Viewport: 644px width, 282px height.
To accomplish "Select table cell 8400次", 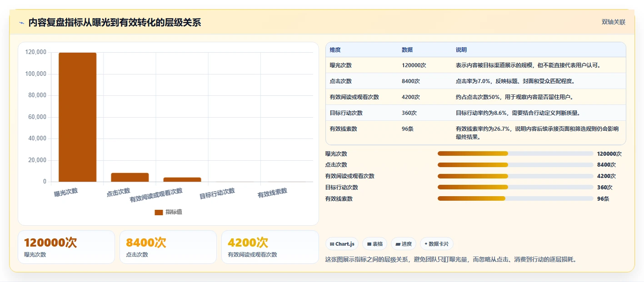I will [x=411, y=81].
